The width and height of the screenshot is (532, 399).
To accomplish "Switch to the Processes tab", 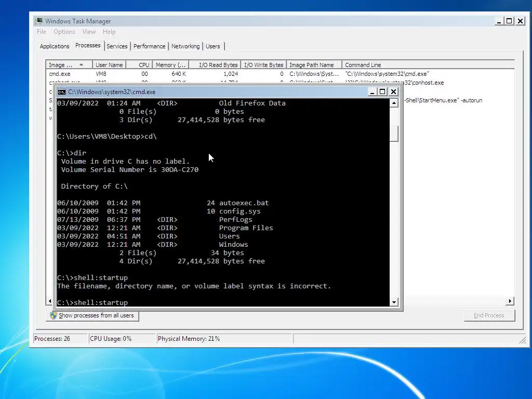I will tap(88, 46).
